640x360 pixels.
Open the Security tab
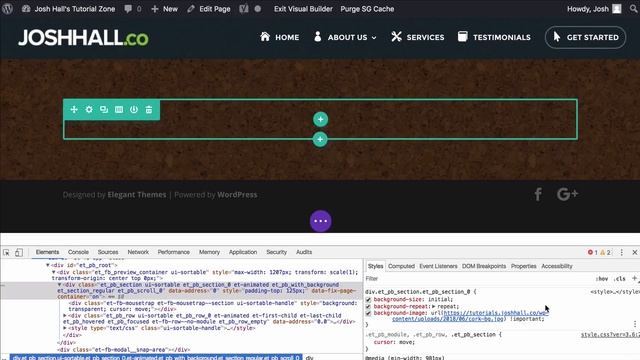(276, 252)
